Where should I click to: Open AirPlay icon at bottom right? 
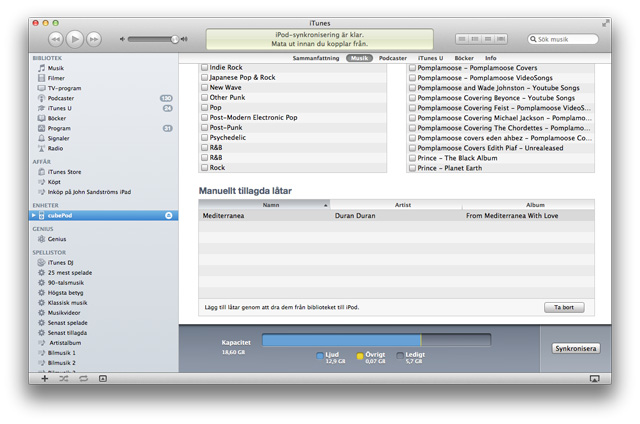tap(595, 379)
